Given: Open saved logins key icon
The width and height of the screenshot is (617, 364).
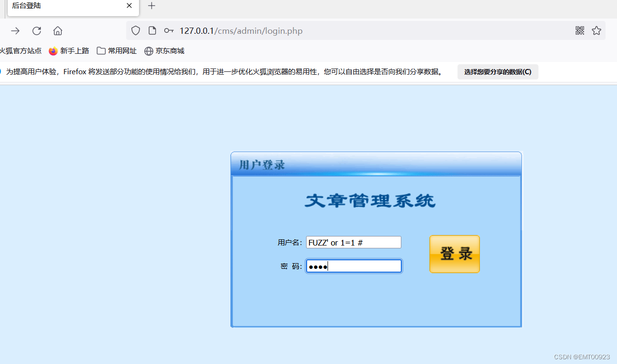Looking at the screenshot, I should pos(169,30).
